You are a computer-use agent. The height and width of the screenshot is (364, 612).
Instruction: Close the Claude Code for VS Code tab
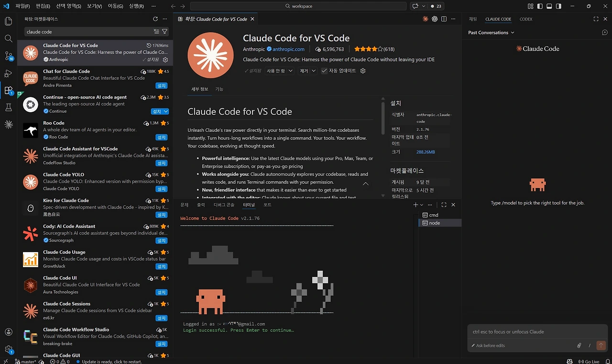point(252,19)
